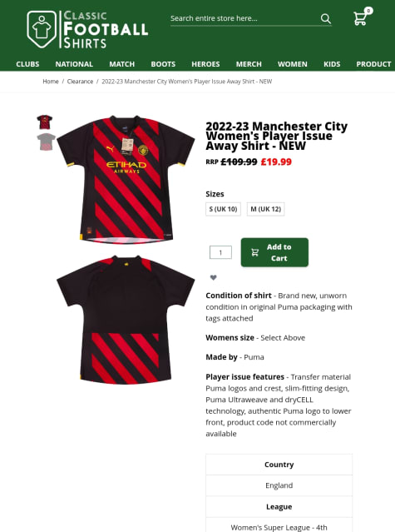
Task: Open the WOMEN menu
Action: [x=293, y=64]
